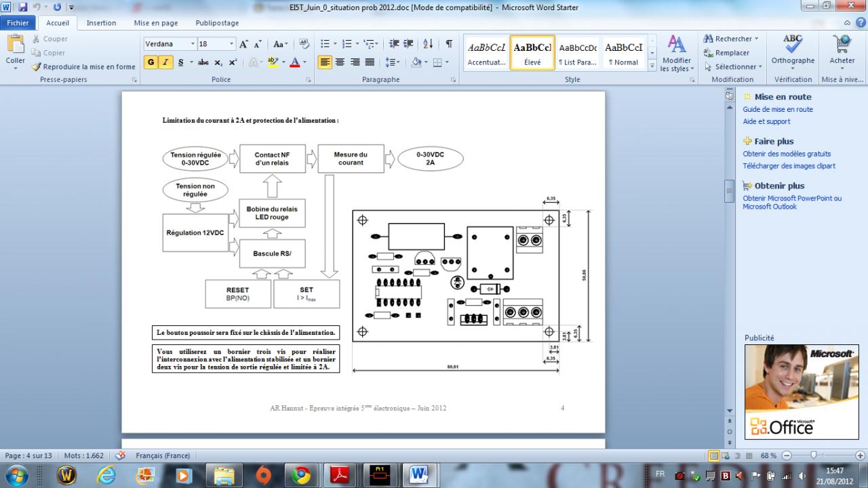Switch to print layout view in status bar
Image resolution: width=868 pixels, height=488 pixels.
(x=714, y=455)
